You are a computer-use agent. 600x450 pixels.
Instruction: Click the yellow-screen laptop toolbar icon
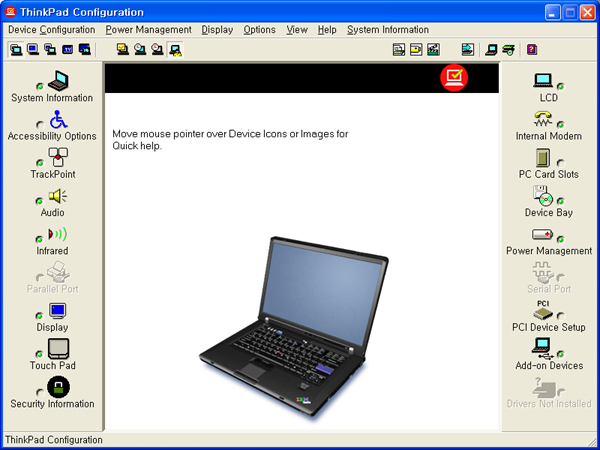[x=123, y=49]
